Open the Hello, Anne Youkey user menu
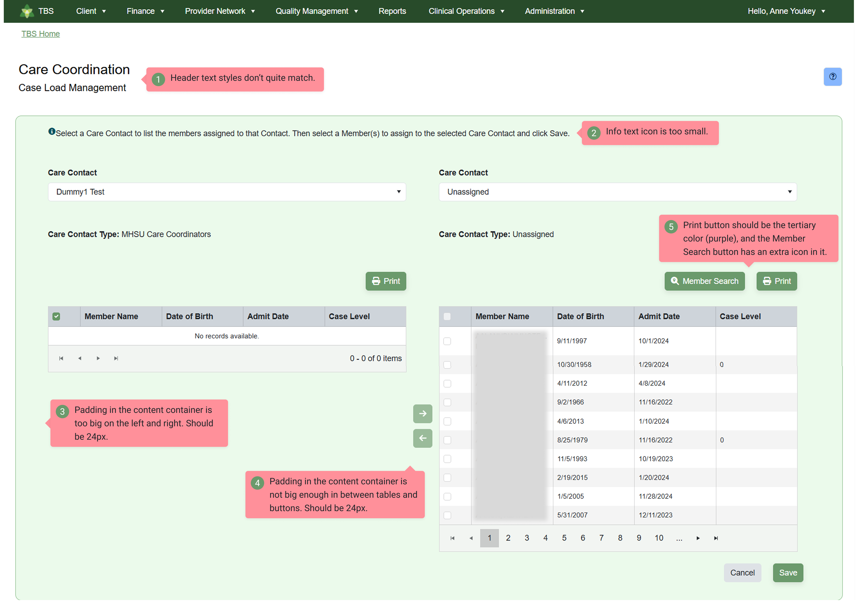The height and width of the screenshot is (616, 857). [786, 11]
